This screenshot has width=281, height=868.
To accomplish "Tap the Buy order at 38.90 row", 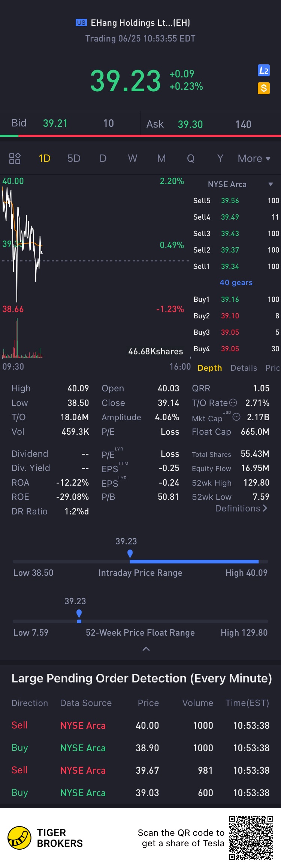I will (x=140, y=748).
